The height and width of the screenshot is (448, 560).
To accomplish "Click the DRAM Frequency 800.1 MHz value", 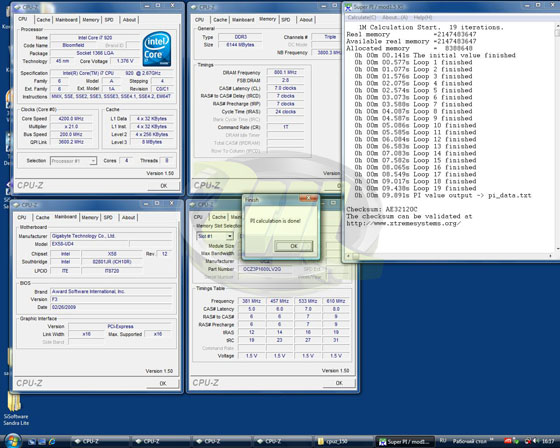I will pos(285,72).
